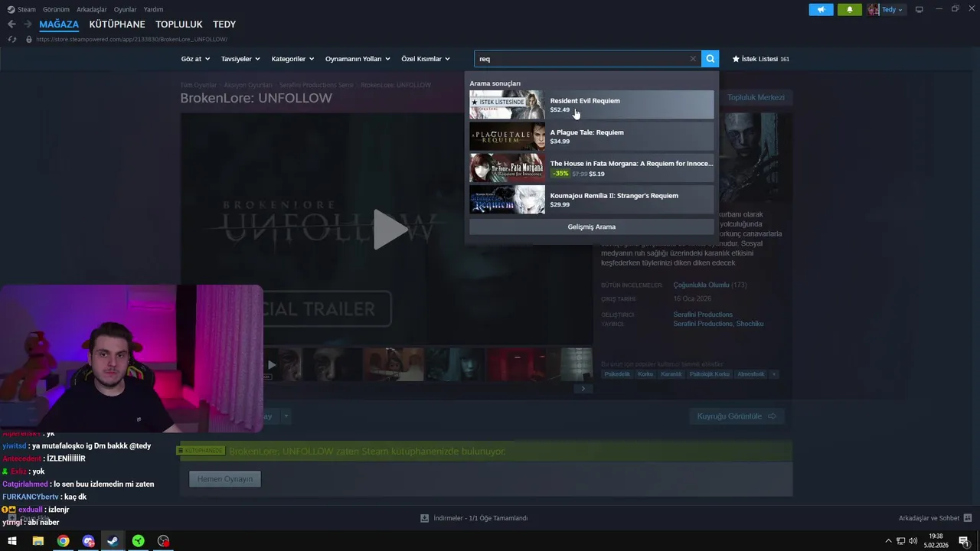Open File Explorer from the taskbar
Image resolution: width=980 pixels, height=551 pixels.
point(38,541)
